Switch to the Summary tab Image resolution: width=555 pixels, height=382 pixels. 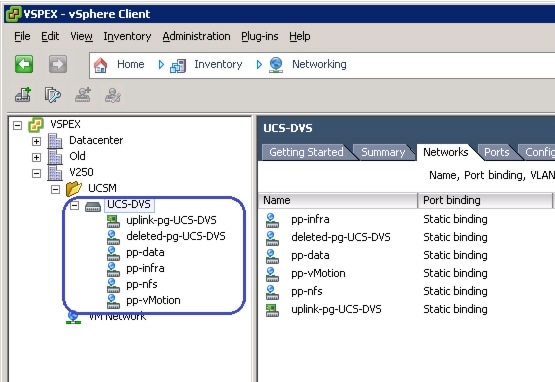click(383, 152)
